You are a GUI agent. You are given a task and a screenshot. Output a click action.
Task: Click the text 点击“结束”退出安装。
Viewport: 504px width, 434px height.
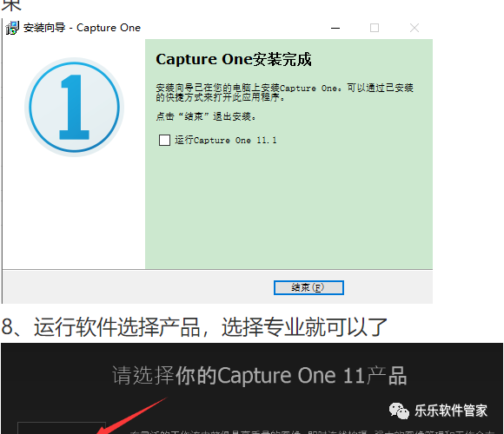(206, 116)
